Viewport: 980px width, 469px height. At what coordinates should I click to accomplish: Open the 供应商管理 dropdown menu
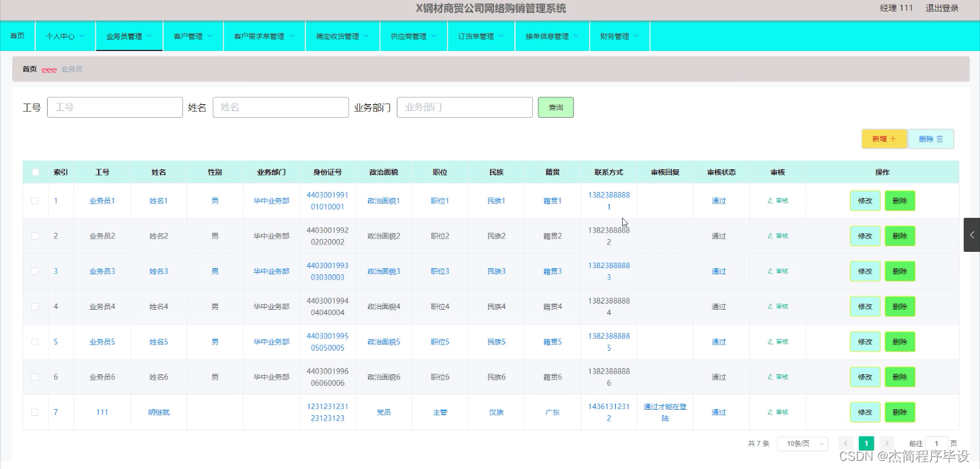pos(414,36)
